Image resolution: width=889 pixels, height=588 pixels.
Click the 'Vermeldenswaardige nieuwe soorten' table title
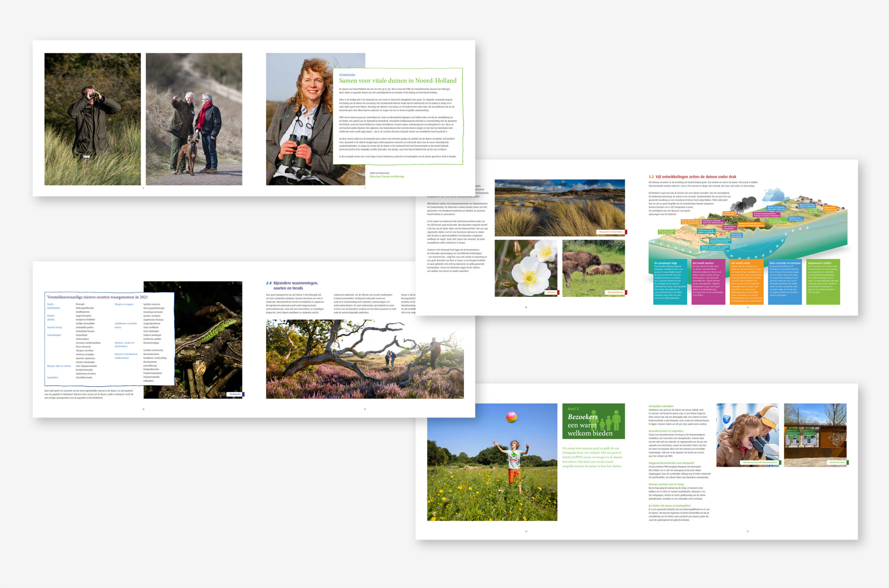pyautogui.click(x=97, y=297)
